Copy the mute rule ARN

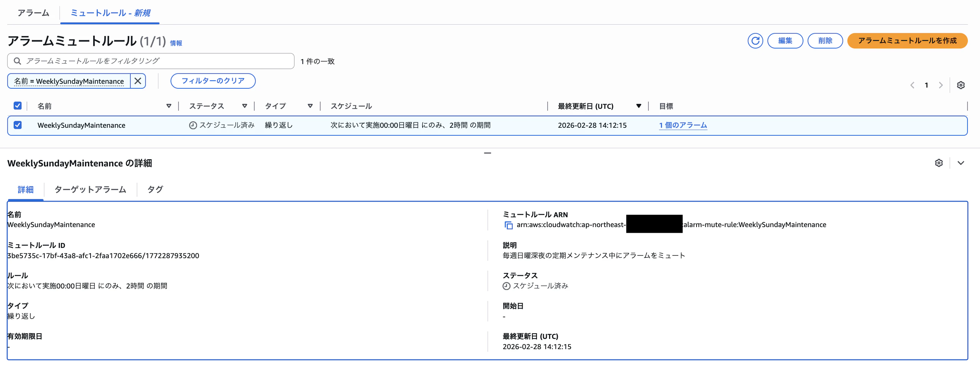(x=508, y=225)
